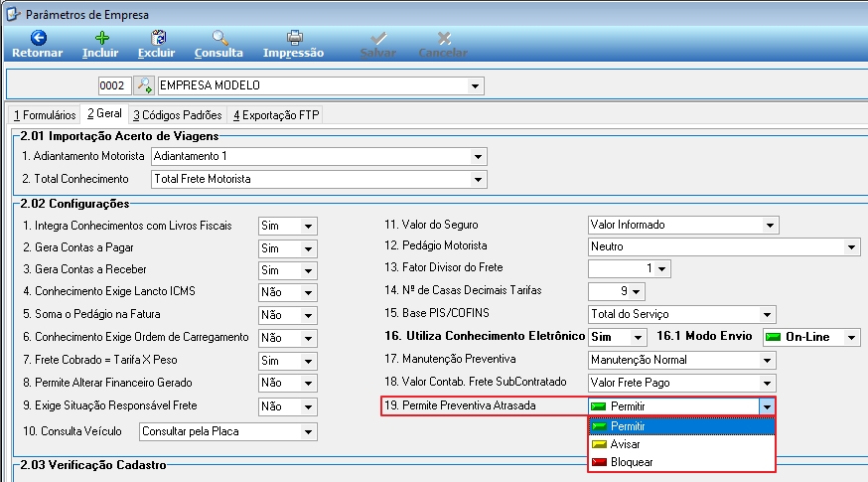
Task: Open the Gera Contas a Receber dropdown
Action: pyautogui.click(x=308, y=271)
